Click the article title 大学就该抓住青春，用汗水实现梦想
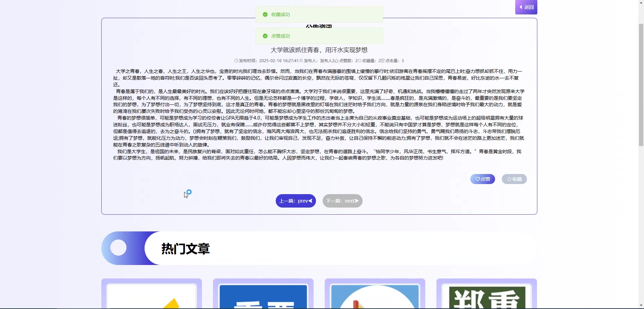 point(319,50)
